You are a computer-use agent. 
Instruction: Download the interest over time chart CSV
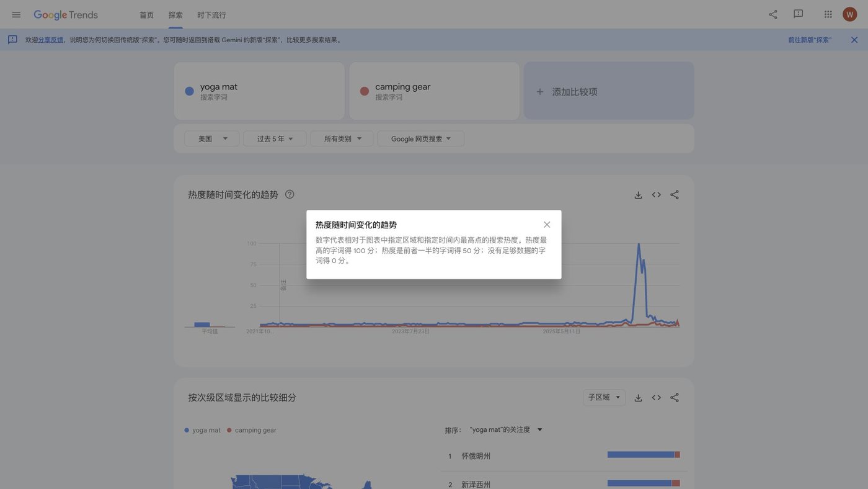point(638,195)
